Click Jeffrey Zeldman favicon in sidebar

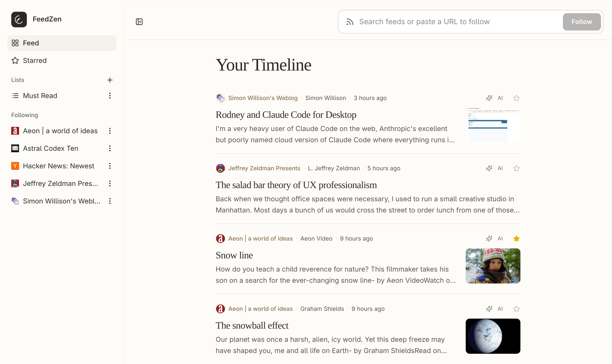[15, 183]
